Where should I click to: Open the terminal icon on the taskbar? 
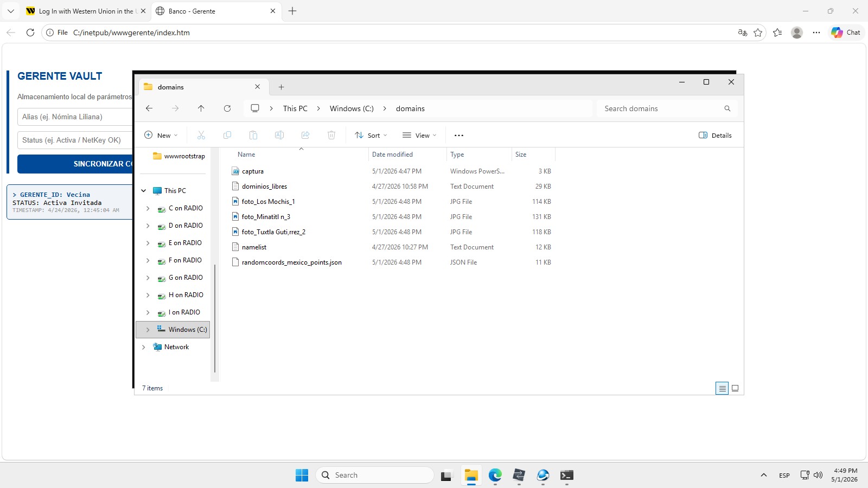coord(567,476)
